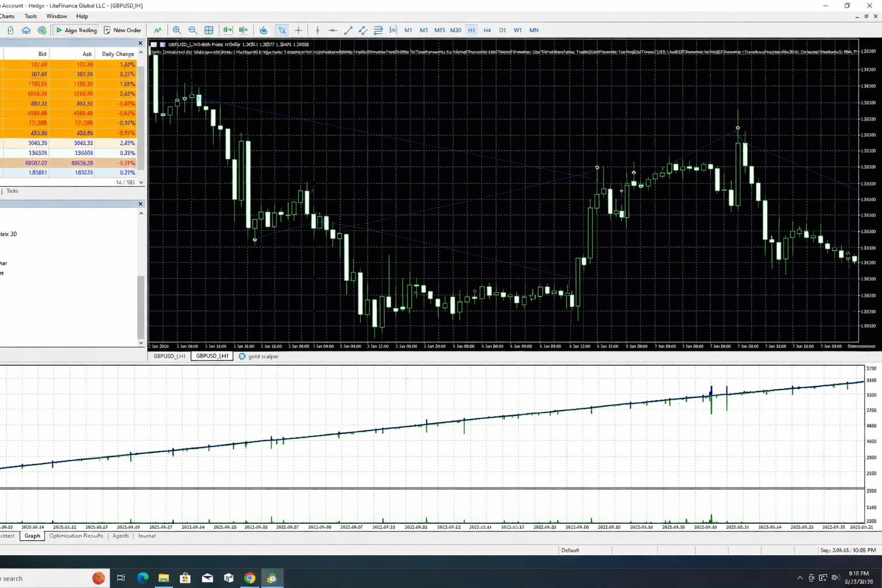This screenshot has width=882, height=588.
Task: Click the Navigator scroll-down arrow
Action: click(141, 343)
